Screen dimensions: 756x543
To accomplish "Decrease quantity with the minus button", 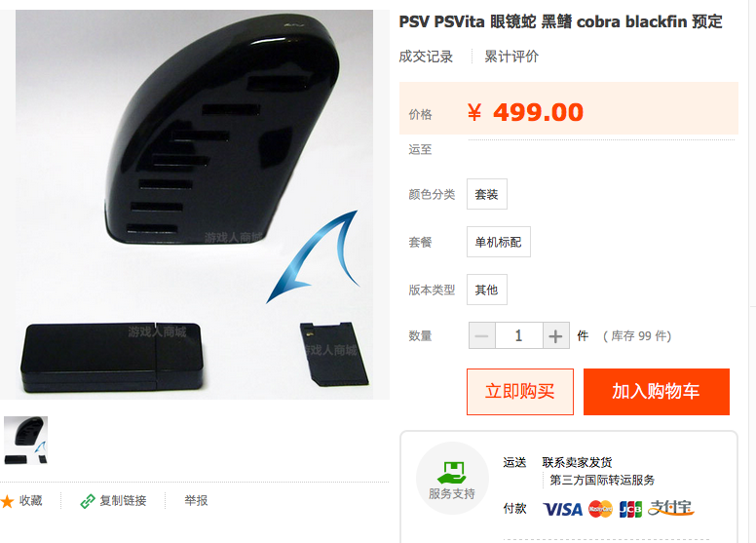I will pyautogui.click(x=481, y=335).
